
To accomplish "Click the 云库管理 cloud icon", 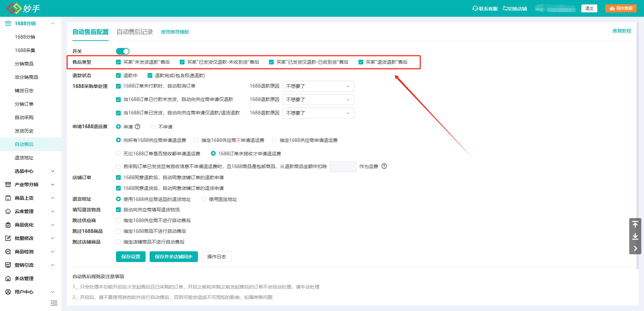I will tap(8, 211).
